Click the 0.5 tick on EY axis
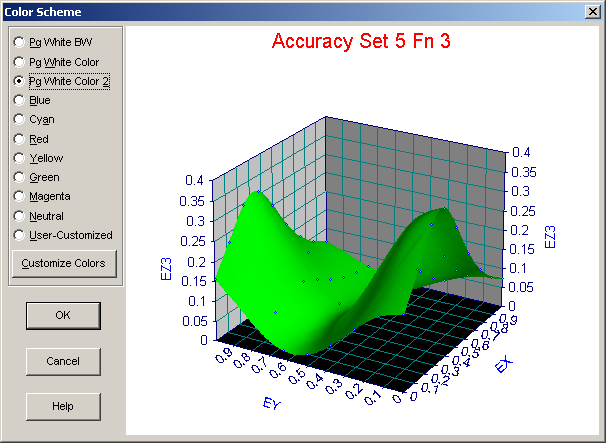 pyautogui.click(x=296, y=376)
